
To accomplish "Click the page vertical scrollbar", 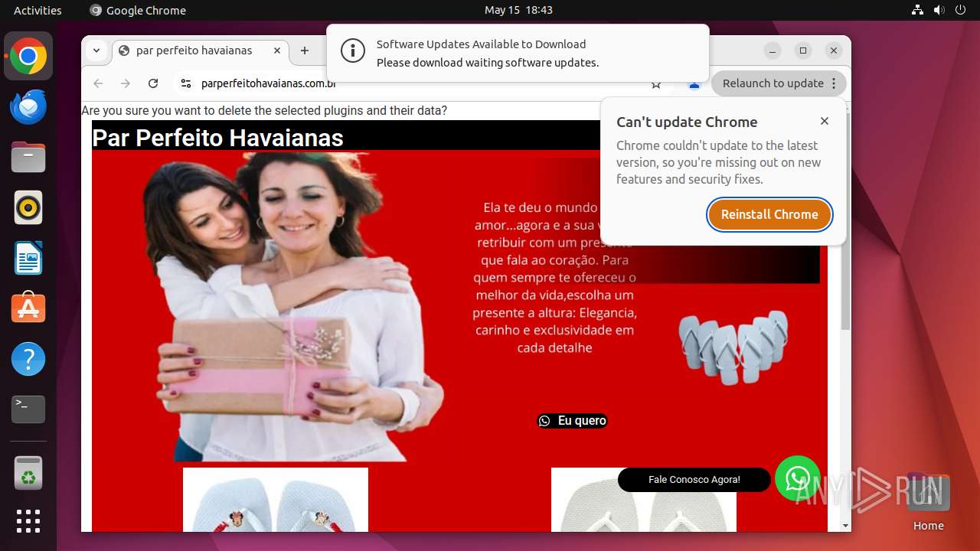I will 845,222.
